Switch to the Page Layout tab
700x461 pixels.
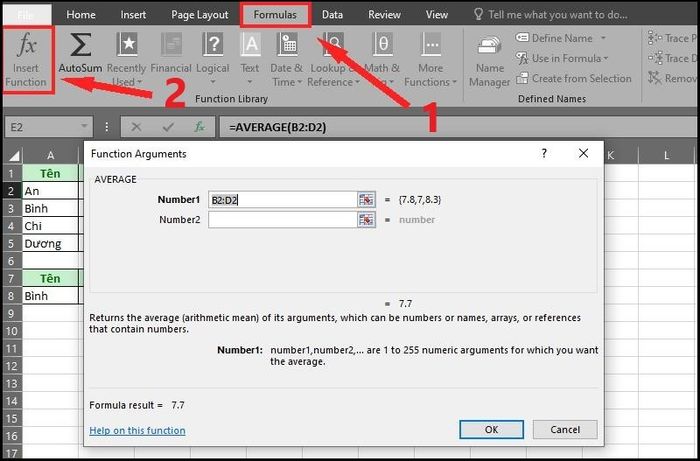click(200, 15)
